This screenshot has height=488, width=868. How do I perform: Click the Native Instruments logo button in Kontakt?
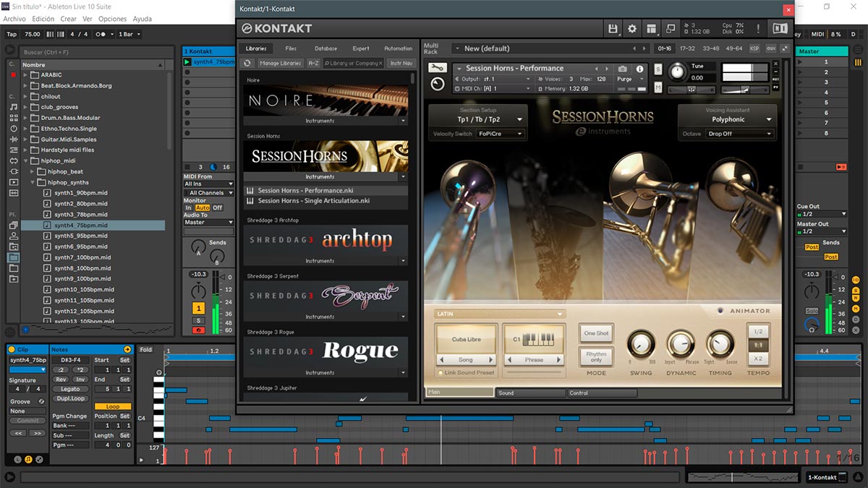[780, 28]
